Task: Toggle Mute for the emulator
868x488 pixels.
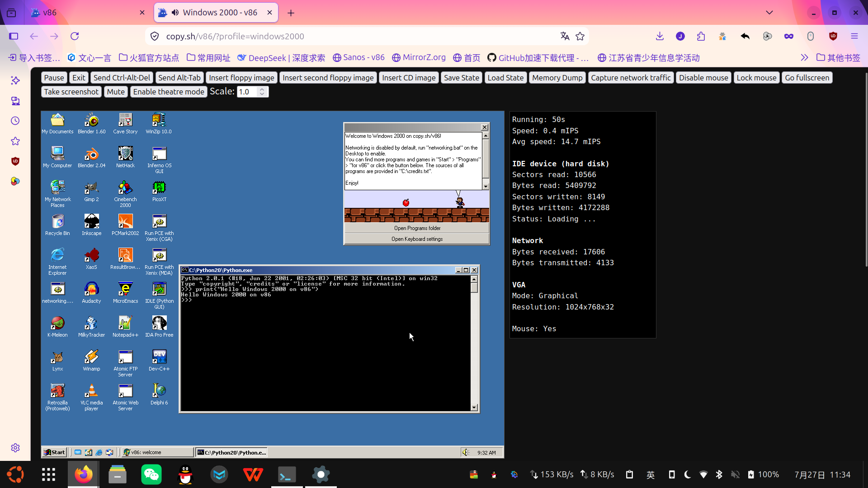Action: [116, 92]
